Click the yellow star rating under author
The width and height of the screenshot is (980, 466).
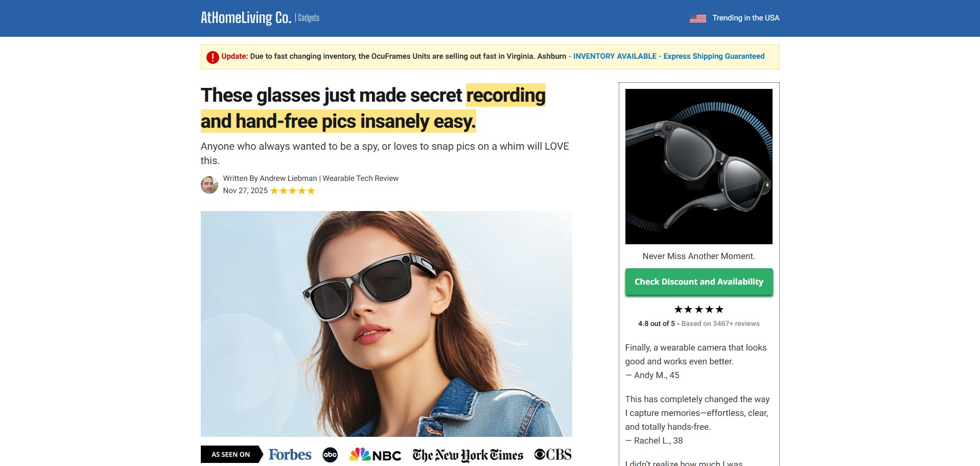tap(292, 191)
